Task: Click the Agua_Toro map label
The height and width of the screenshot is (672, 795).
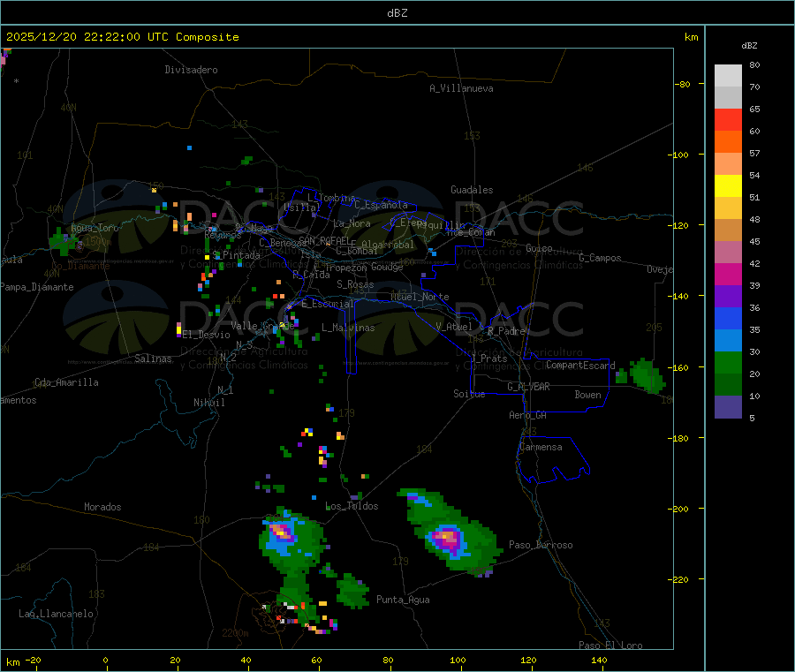Action: pos(95,228)
